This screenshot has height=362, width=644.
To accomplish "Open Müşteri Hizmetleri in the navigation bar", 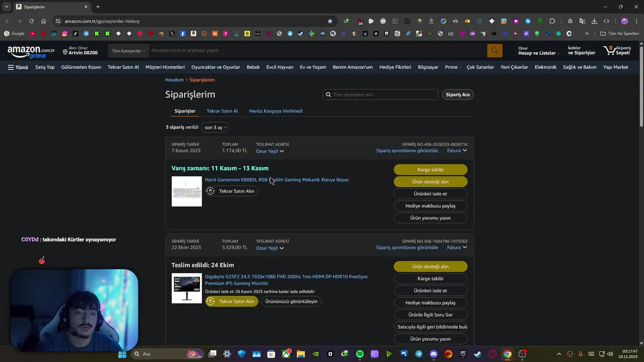I will [x=165, y=67].
